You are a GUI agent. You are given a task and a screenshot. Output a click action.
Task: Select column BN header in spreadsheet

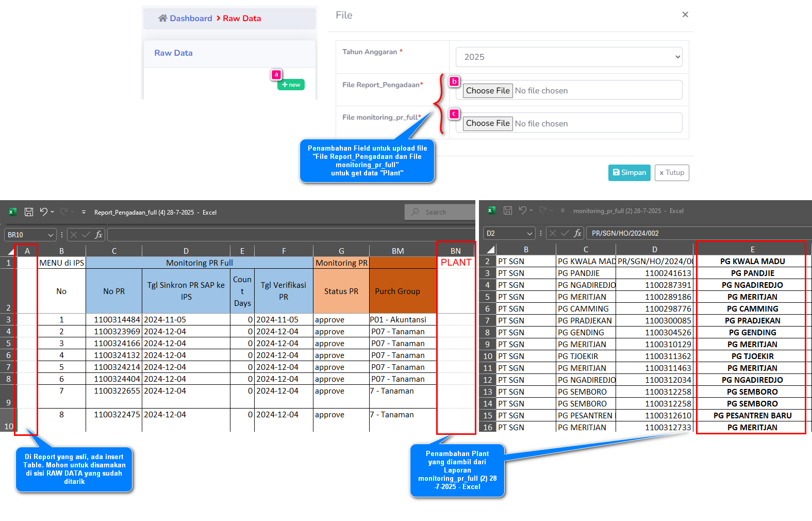[x=455, y=251]
